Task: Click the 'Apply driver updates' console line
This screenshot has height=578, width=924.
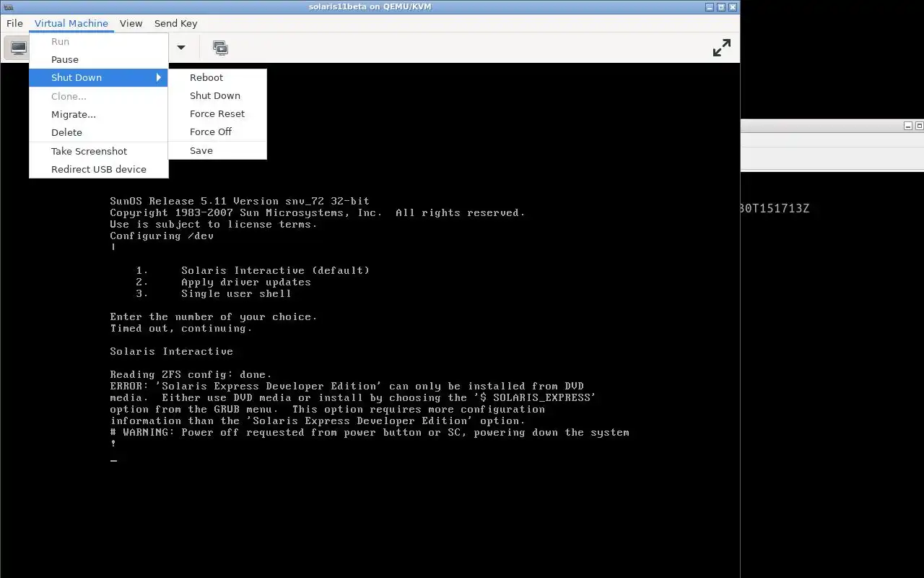Action: [246, 282]
